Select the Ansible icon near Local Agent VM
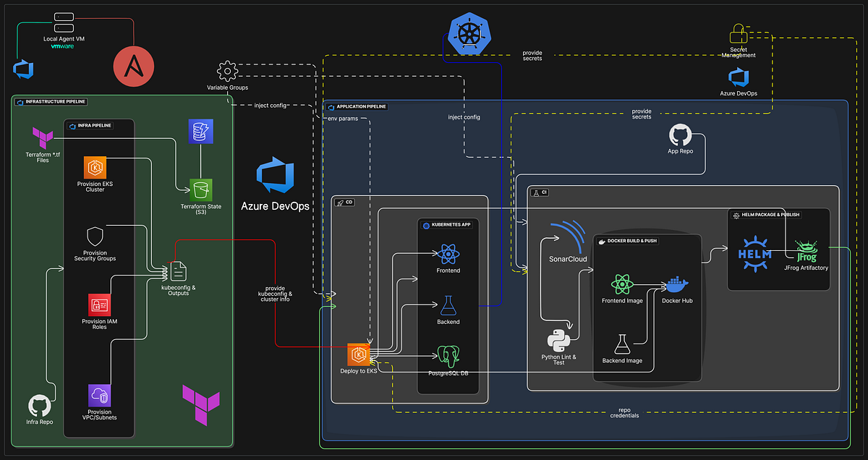The width and height of the screenshot is (868, 460). (134, 66)
